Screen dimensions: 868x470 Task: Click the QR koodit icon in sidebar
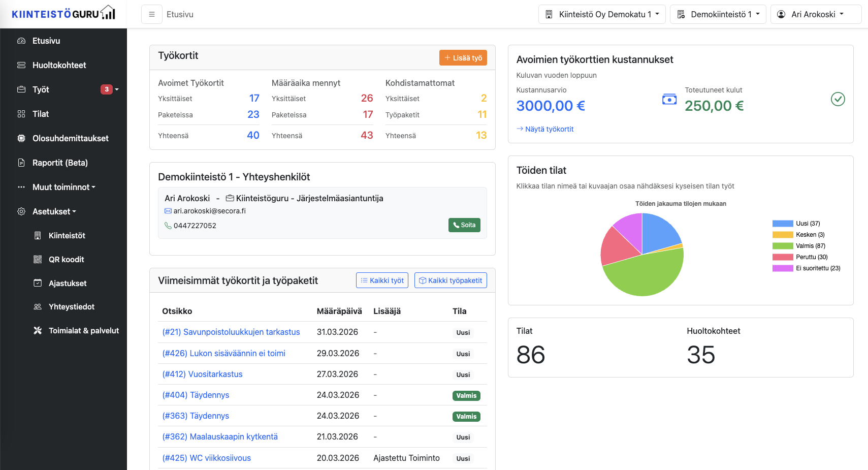38,260
